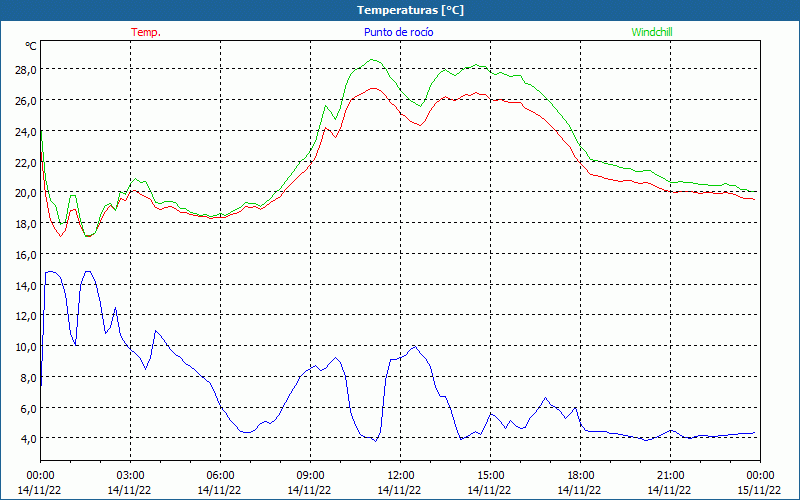Image resolution: width=800 pixels, height=500 pixels.
Task: Click the chart title 'Temperaturas [°C]'
Action: coord(410,10)
